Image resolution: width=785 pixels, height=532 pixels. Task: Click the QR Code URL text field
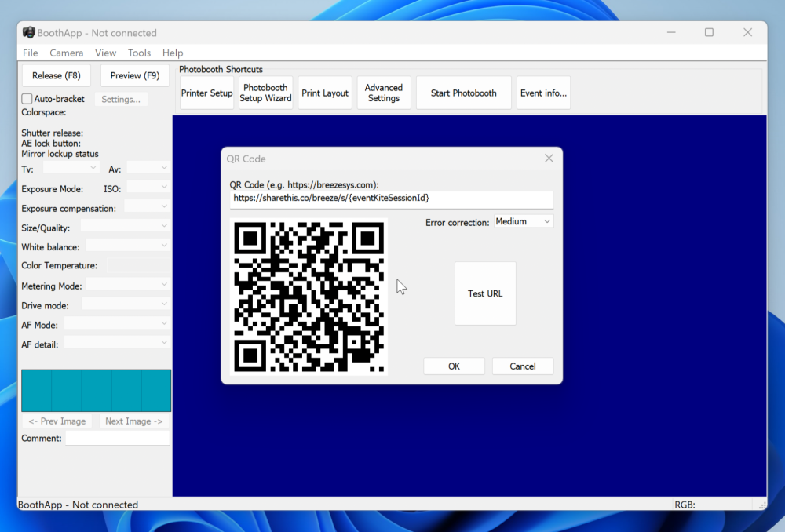392,199
